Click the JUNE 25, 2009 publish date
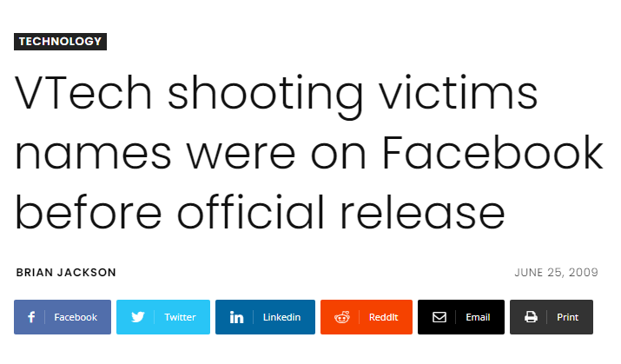This screenshot has width=621, height=364. 556,273
